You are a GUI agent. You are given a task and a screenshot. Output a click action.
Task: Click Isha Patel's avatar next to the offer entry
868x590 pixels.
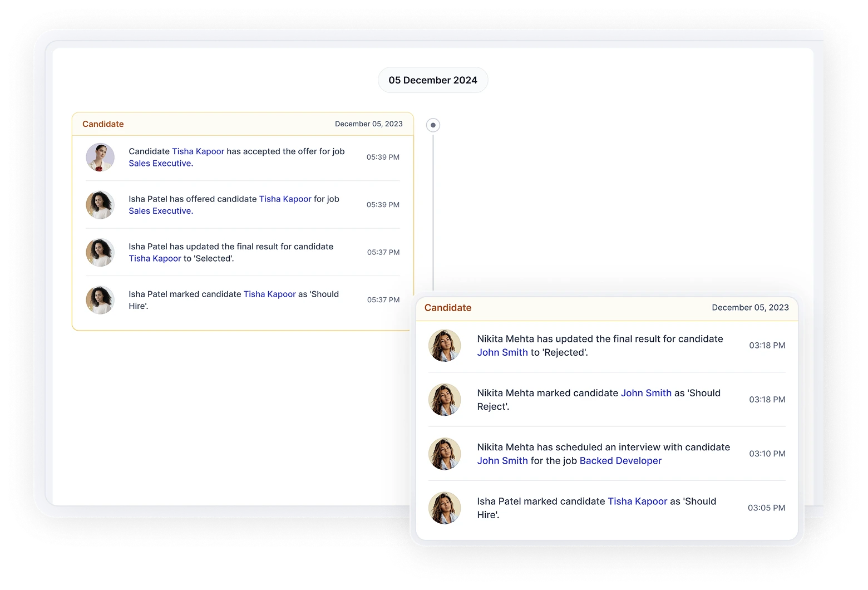pyautogui.click(x=100, y=205)
